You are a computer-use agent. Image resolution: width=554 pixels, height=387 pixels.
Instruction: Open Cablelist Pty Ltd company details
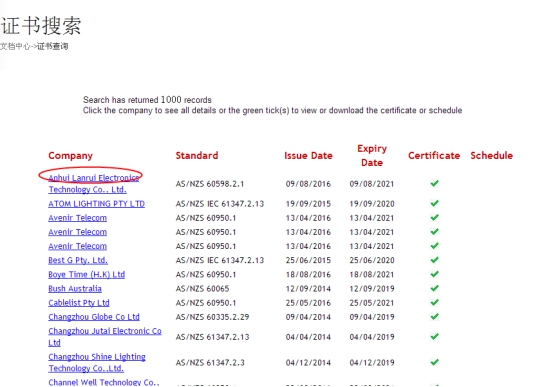click(x=79, y=303)
